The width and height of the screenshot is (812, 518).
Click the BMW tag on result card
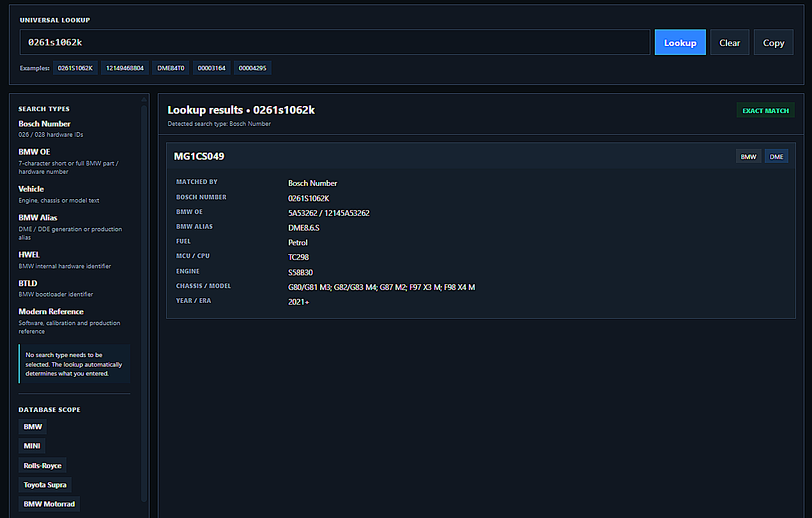pyautogui.click(x=749, y=156)
